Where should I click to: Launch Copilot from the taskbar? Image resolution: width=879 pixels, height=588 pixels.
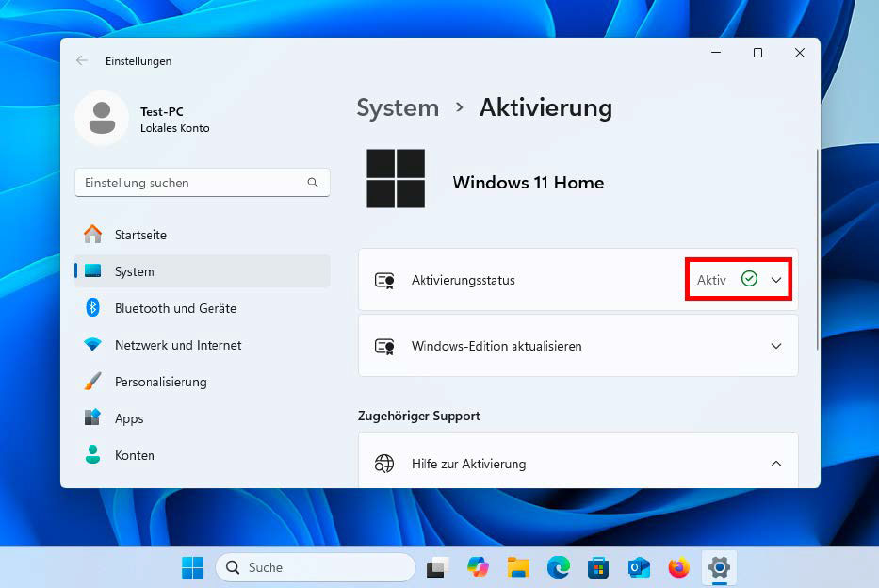tap(479, 567)
